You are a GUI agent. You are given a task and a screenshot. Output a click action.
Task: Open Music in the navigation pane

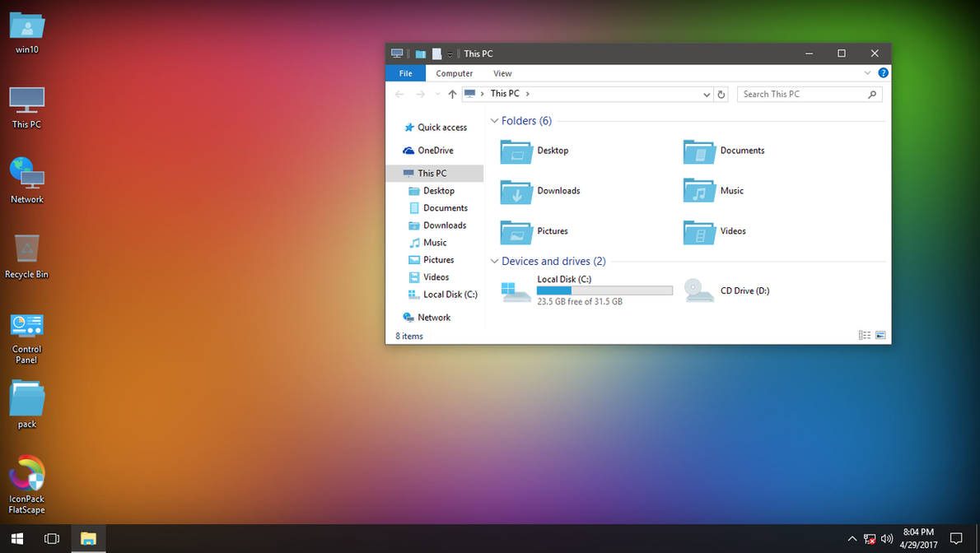pyautogui.click(x=435, y=243)
